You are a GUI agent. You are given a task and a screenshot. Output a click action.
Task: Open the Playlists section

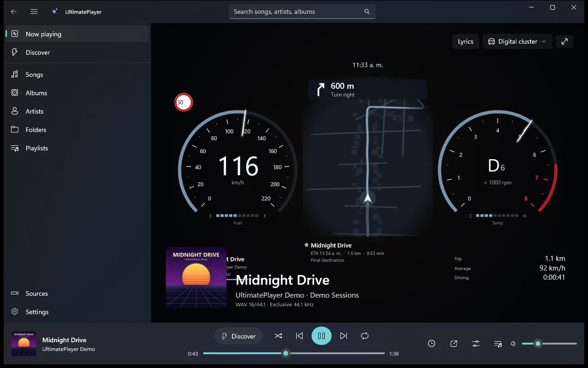tap(77, 148)
